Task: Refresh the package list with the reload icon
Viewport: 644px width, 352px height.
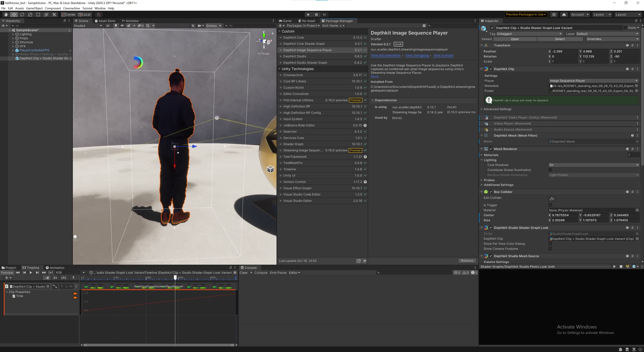Action: point(359,261)
